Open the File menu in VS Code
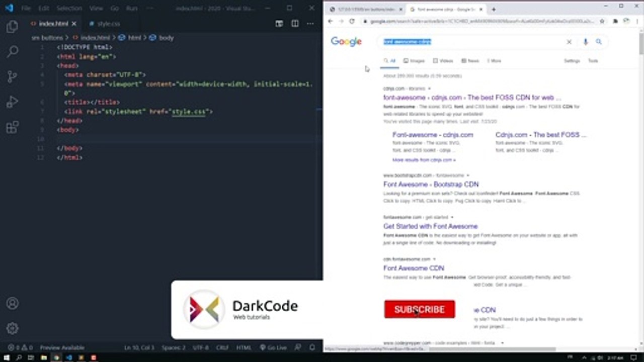This screenshot has width=644, height=362. [x=26, y=9]
